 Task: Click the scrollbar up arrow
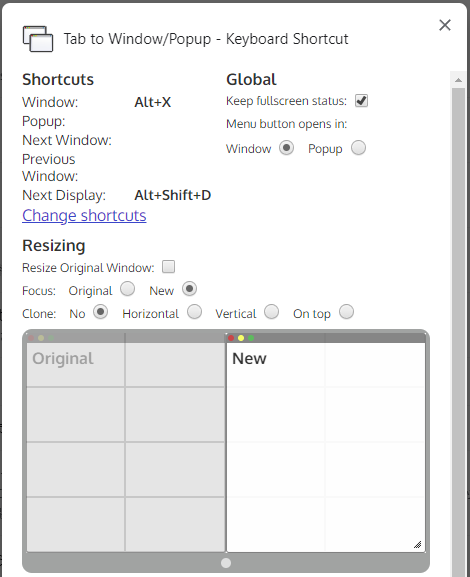click(x=458, y=80)
